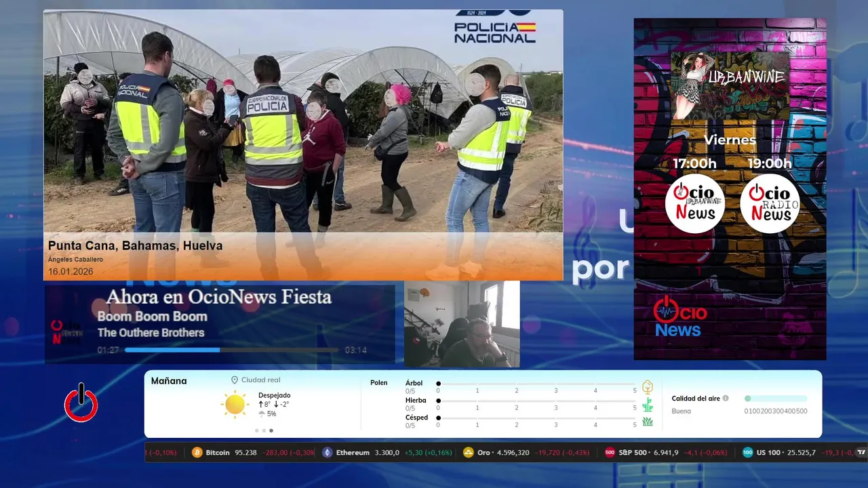Click the song progress bar
Viewport: 868px width, 488px height.
[231, 350]
